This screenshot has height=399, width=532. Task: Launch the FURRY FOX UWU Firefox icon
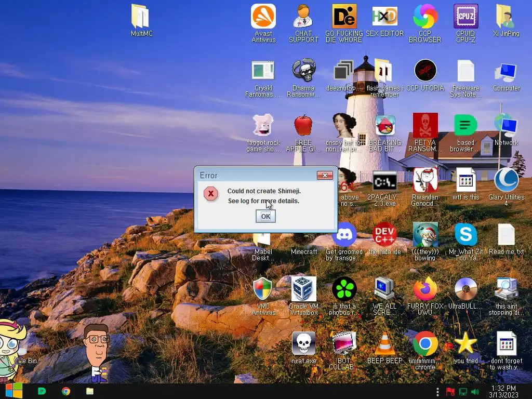425,289
